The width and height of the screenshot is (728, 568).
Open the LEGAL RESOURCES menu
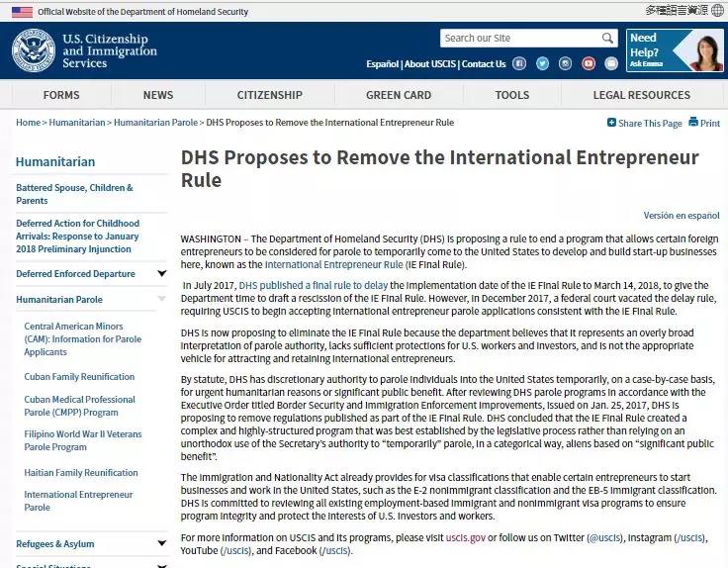pos(641,95)
